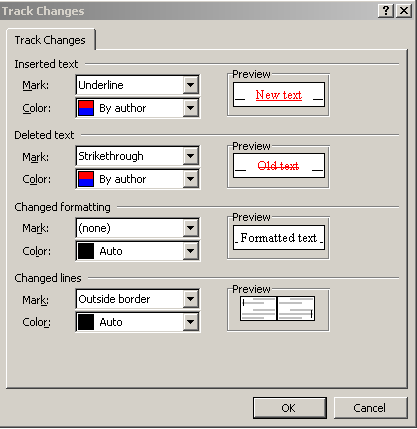Image resolution: width=417 pixels, height=429 pixels.
Task: Open the Changed formatting Mark dropdown arrow
Action: coord(190,228)
